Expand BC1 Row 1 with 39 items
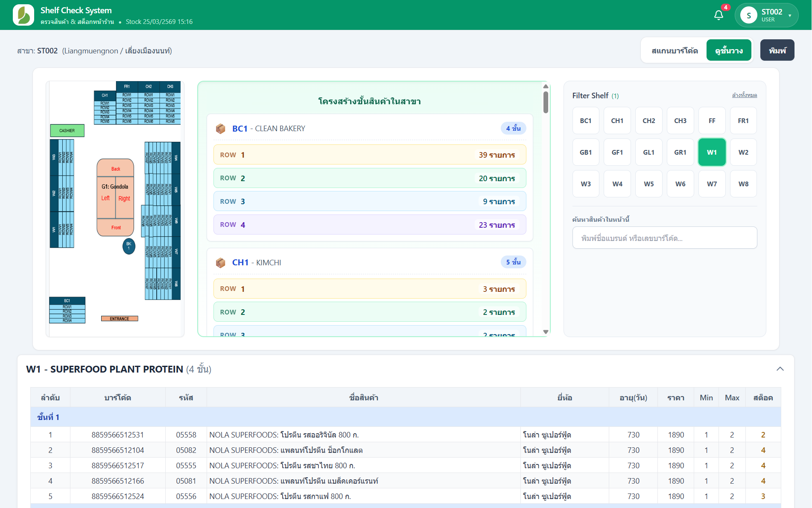Screen dimensions: 812x508 [x=369, y=155]
